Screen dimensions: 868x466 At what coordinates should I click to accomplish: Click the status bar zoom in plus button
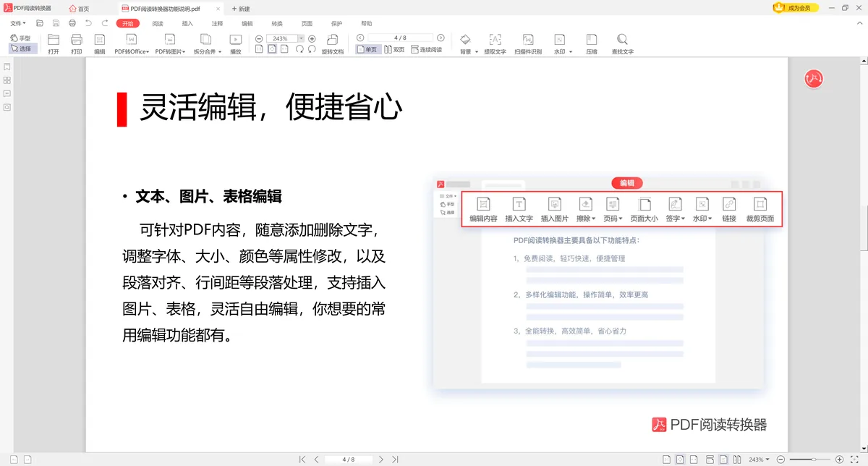click(x=839, y=459)
